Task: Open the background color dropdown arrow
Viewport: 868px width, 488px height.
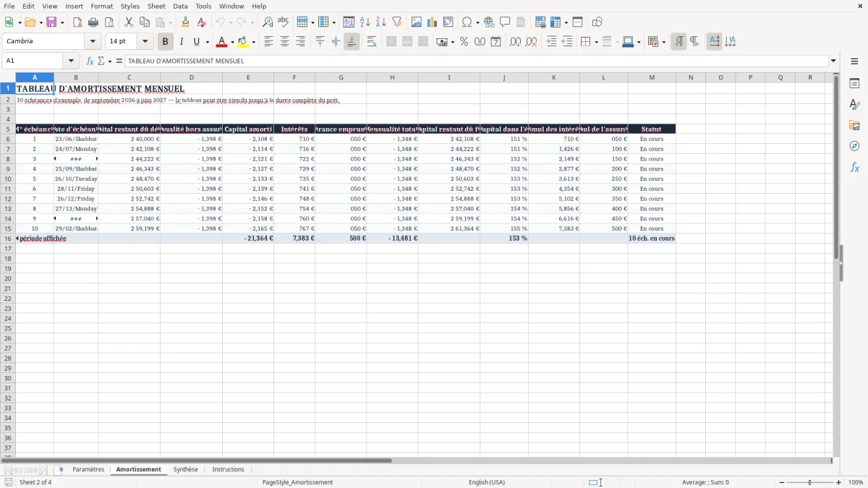Action: [x=253, y=42]
